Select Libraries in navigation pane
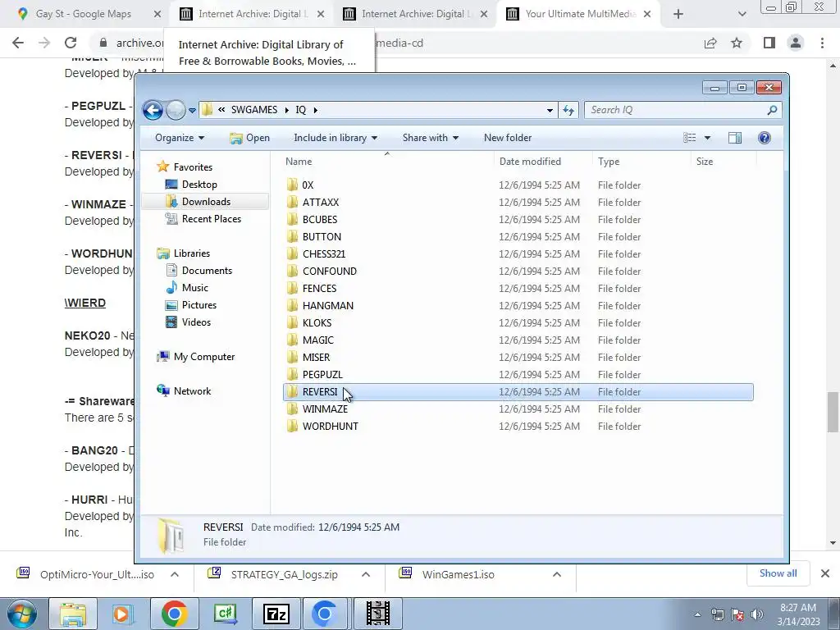Screen dimensions: 840x630 pos(191,253)
